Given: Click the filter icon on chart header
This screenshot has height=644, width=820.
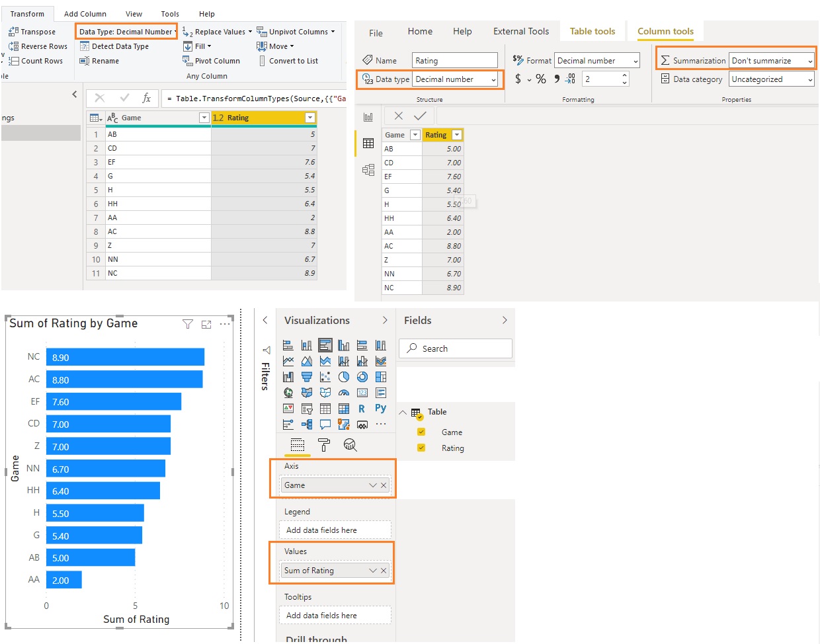Looking at the screenshot, I should click(188, 324).
